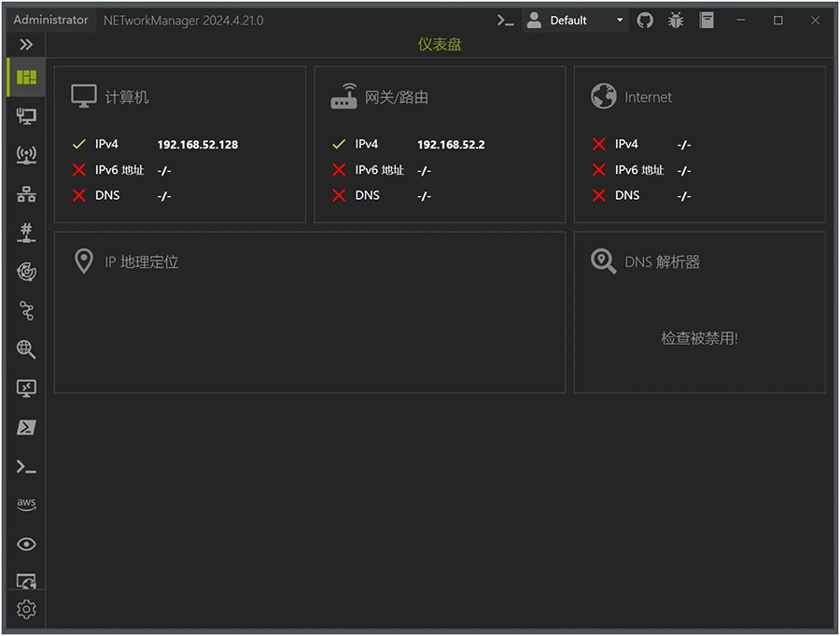The image size is (840, 636).
Task: Open application settings gear
Action: click(26, 610)
